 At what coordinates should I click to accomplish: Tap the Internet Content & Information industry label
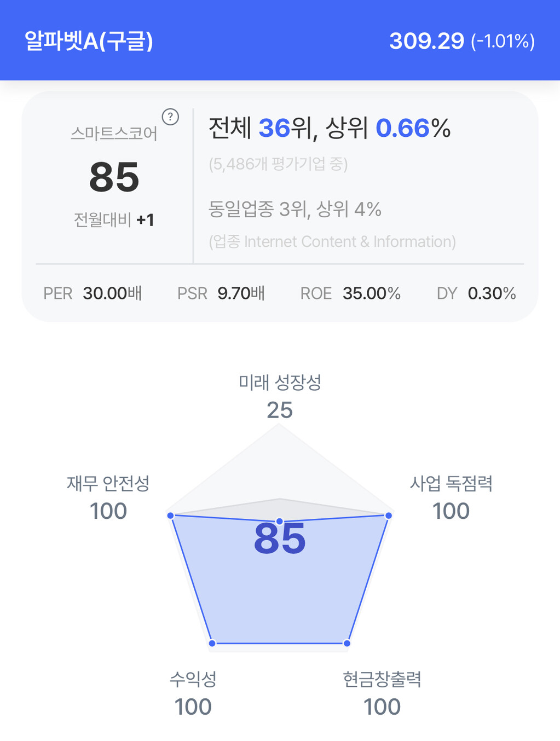point(332,241)
